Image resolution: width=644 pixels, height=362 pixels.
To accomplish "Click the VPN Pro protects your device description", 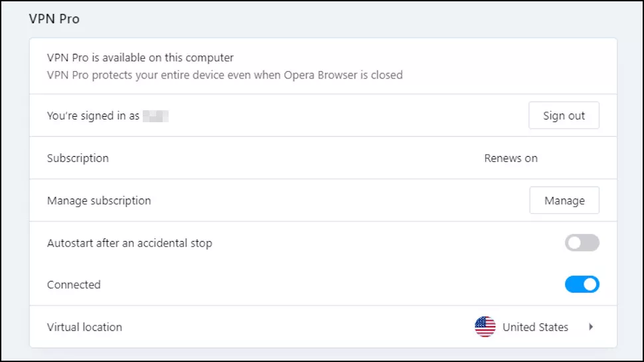I will 224,75.
